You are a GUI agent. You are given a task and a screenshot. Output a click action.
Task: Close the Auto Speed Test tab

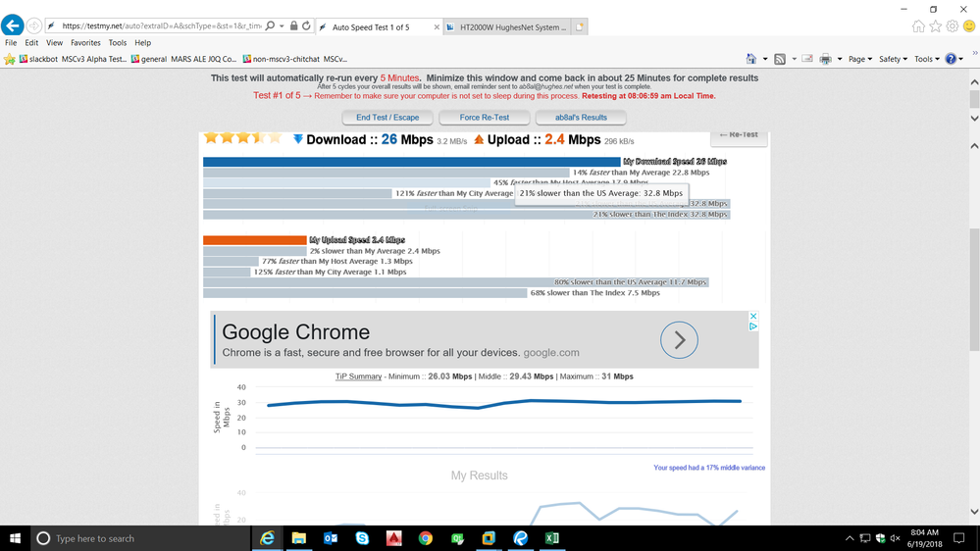[437, 27]
